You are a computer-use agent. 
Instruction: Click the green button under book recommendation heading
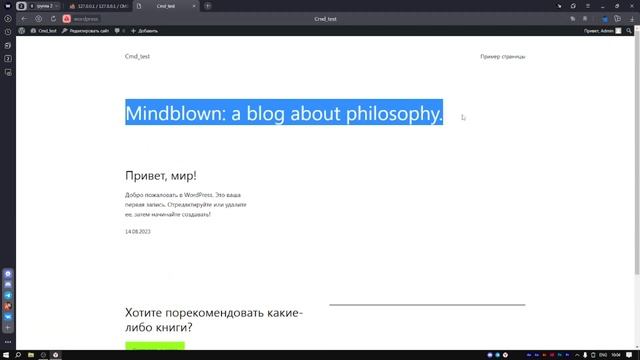pyautogui.click(x=155, y=346)
